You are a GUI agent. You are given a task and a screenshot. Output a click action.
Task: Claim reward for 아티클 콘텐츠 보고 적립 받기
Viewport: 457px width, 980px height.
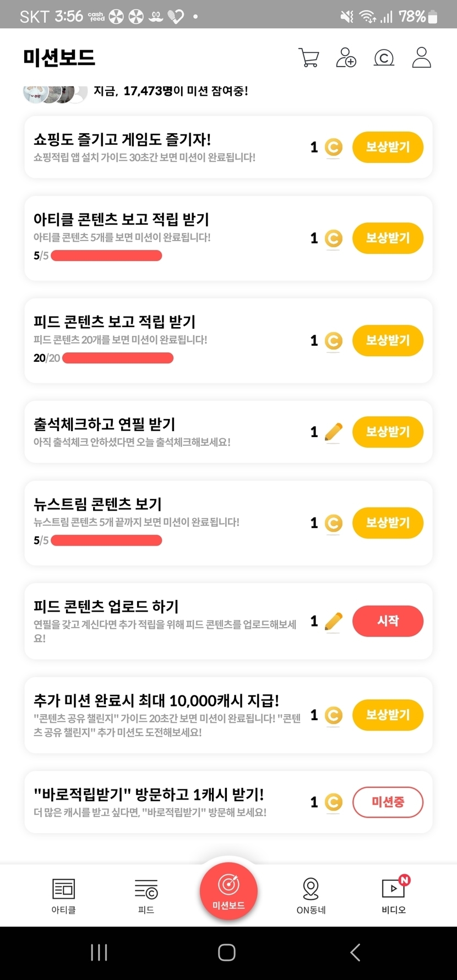(388, 238)
